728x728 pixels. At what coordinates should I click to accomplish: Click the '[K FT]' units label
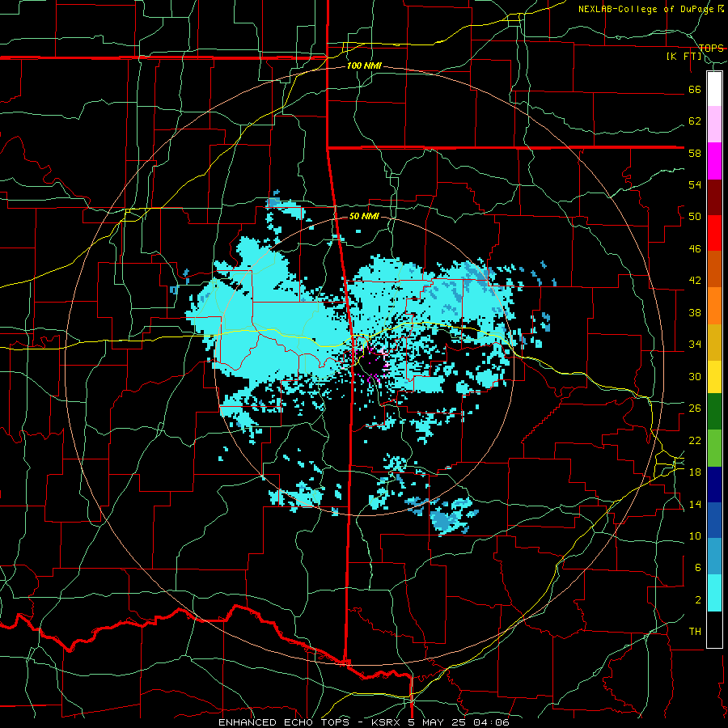point(684,57)
